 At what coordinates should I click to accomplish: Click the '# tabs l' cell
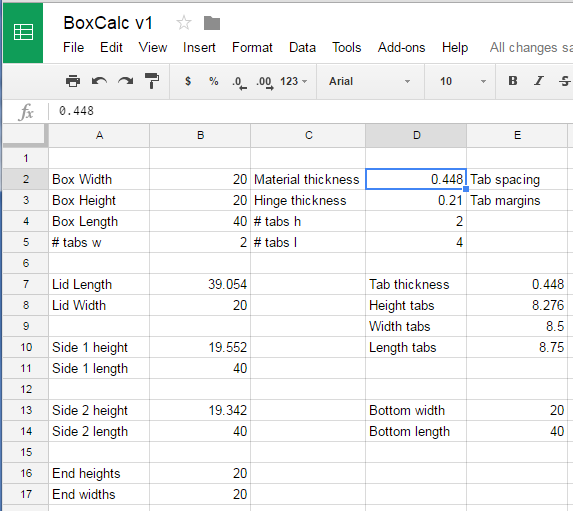308,242
